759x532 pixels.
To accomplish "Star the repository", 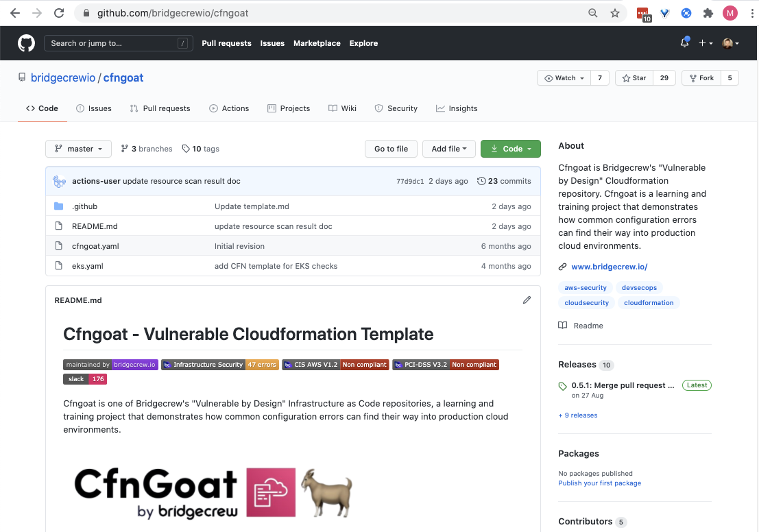I will pos(634,78).
